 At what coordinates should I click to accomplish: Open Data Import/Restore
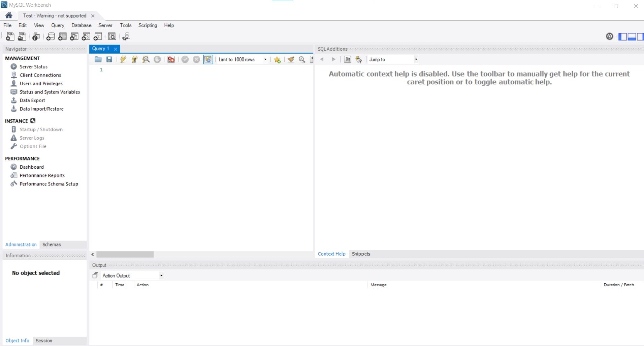pyautogui.click(x=41, y=109)
